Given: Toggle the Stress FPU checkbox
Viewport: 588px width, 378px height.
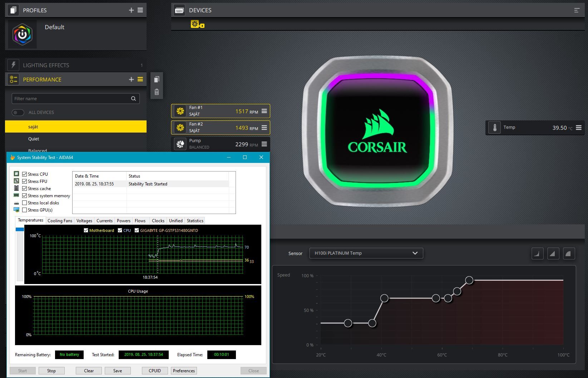Looking at the screenshot, I should [x=25, y=181].
